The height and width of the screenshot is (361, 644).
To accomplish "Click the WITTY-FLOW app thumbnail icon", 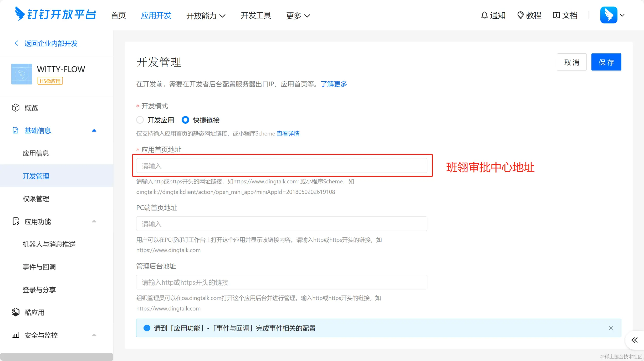I will [x=22, y=74].
